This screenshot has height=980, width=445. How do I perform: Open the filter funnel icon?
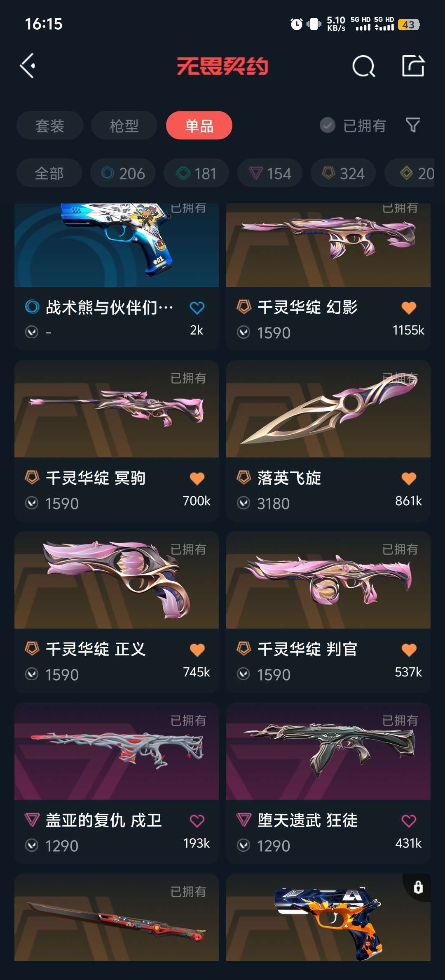(x=413, y=125)
